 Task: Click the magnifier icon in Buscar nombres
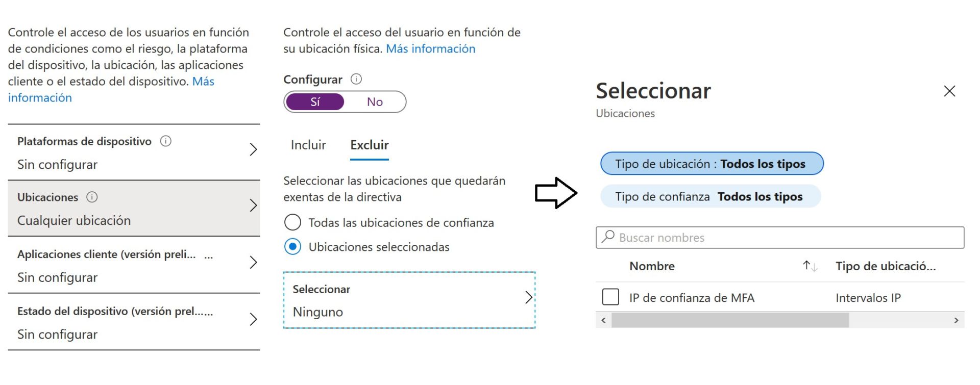click(608, 237)
